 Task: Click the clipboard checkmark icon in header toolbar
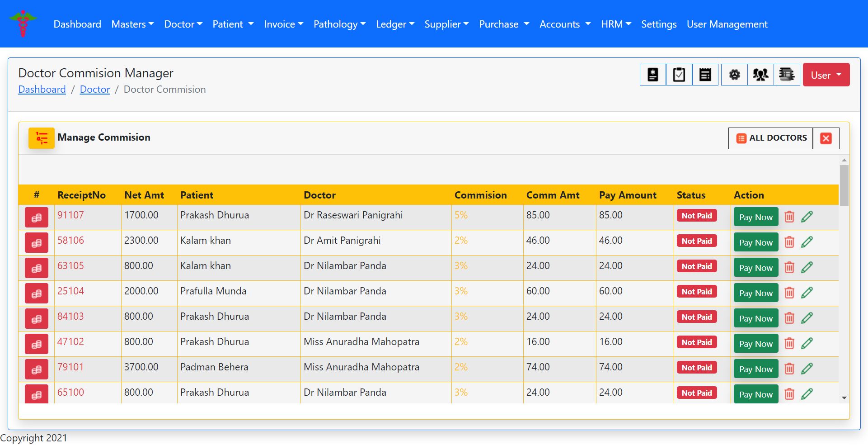[679, 75]
